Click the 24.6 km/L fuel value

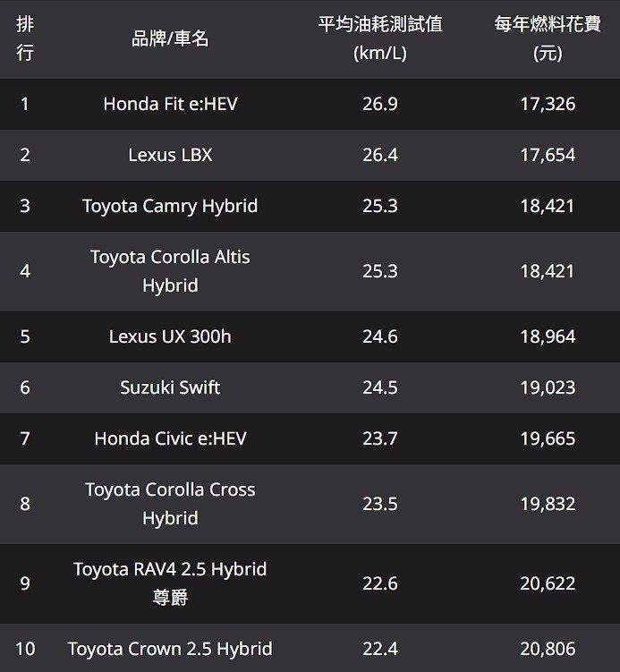(x=380, y=336)
